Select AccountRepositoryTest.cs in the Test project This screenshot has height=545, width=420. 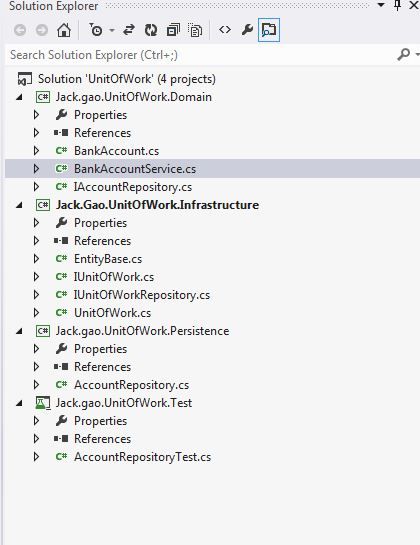142,457
